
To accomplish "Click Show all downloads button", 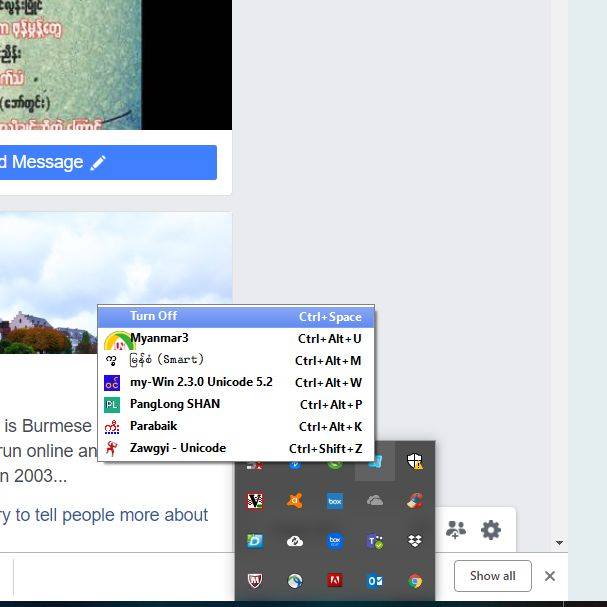I will (x=492, y=576).
